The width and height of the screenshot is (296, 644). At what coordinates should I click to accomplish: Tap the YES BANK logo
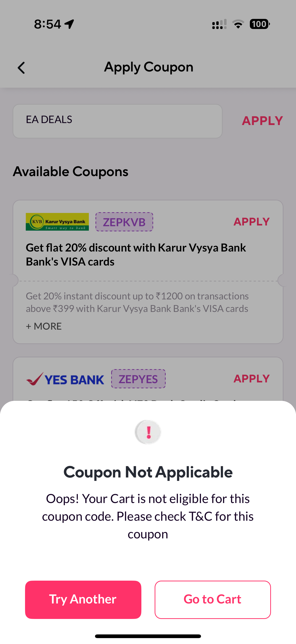(65, 379)
